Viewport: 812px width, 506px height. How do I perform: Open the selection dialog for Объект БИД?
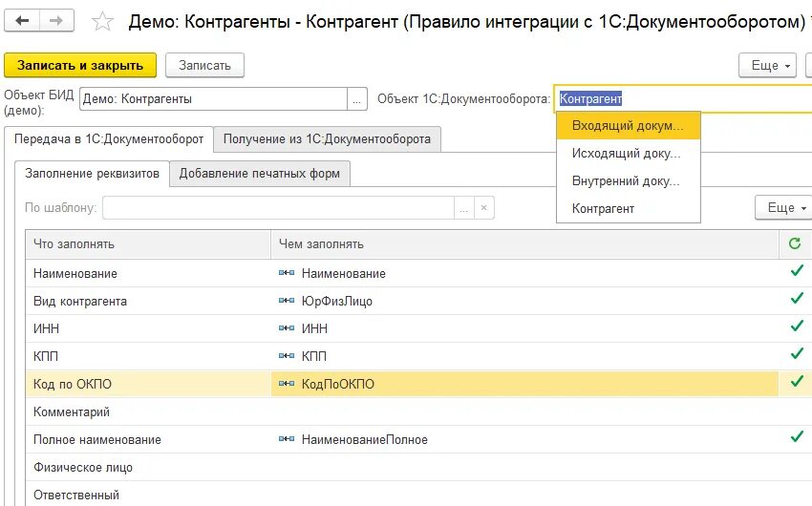pos(357,99)
